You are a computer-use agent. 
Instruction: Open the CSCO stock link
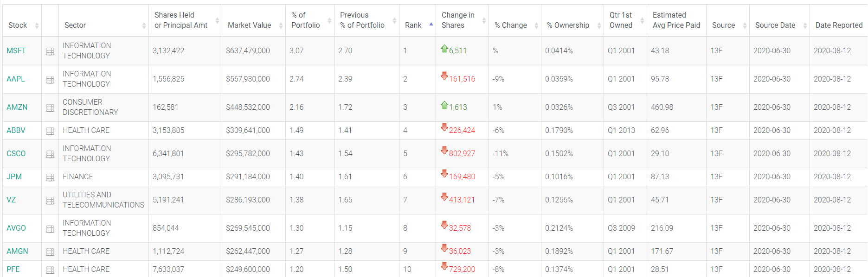16,154
